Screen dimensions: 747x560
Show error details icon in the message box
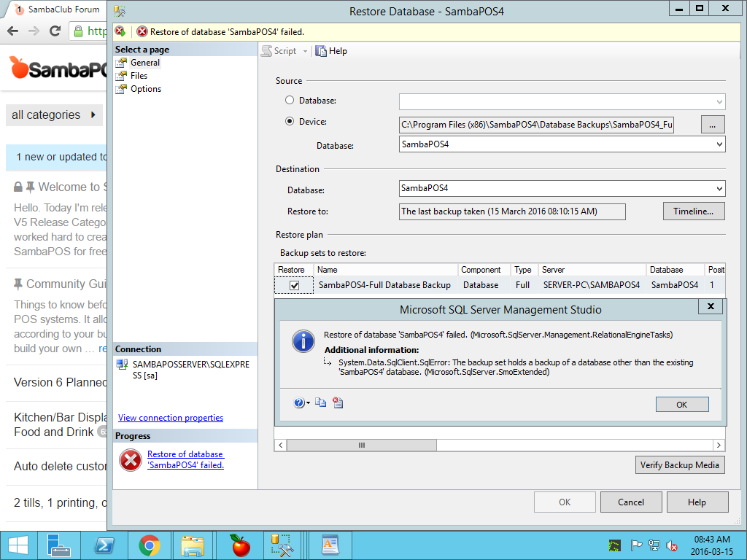338,402
